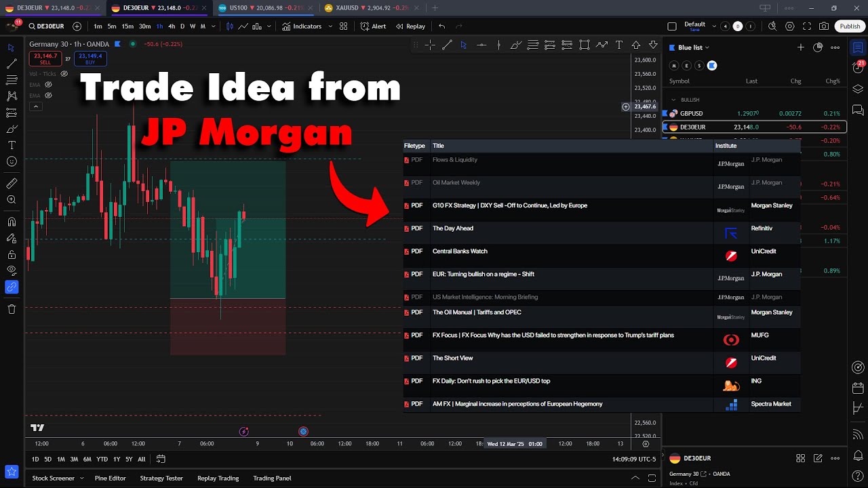Select text tool in floating toolbar
The image size is (868, 488).
click(618, 45)
